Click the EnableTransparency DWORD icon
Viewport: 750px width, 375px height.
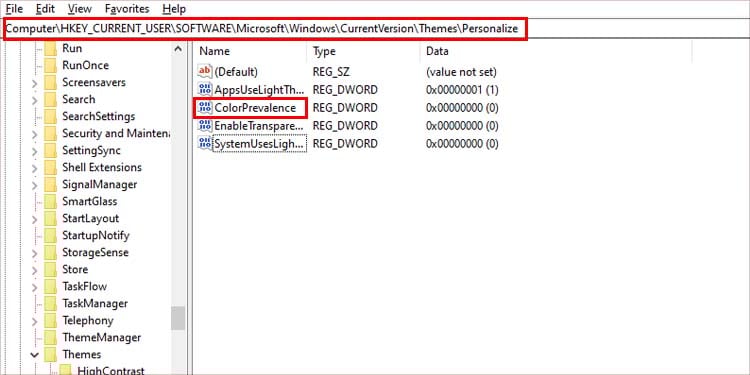[205, 126]
